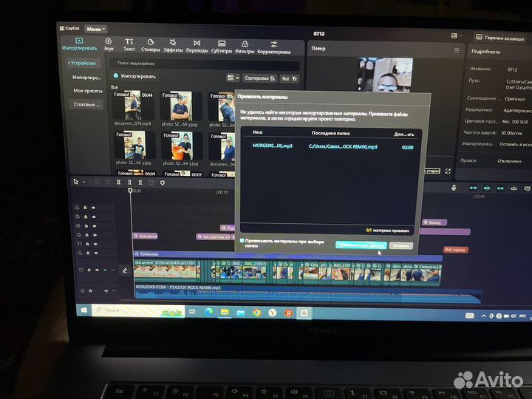
Task: Click the volume icon in system tray
Action: click(514, 316)
